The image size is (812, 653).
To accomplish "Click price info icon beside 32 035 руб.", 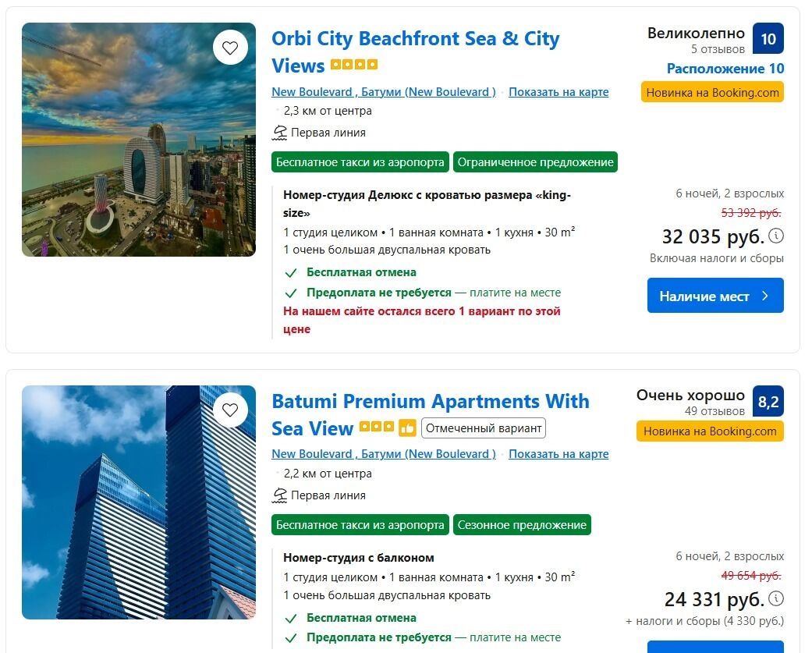I will point(776,236).
